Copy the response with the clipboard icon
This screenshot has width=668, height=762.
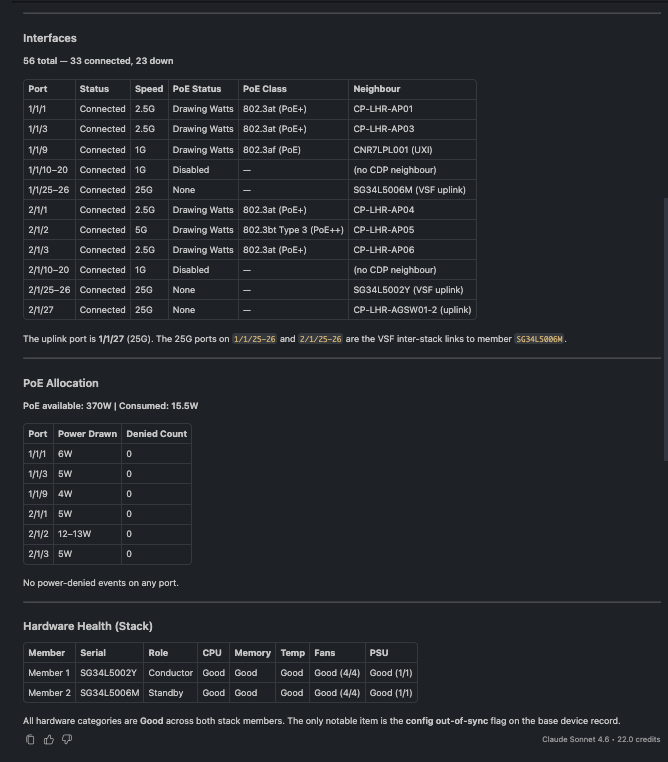click(30, 739)
